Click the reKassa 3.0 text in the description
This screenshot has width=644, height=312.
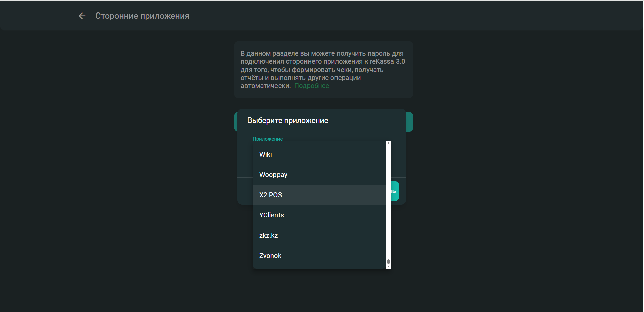point(387,62)
